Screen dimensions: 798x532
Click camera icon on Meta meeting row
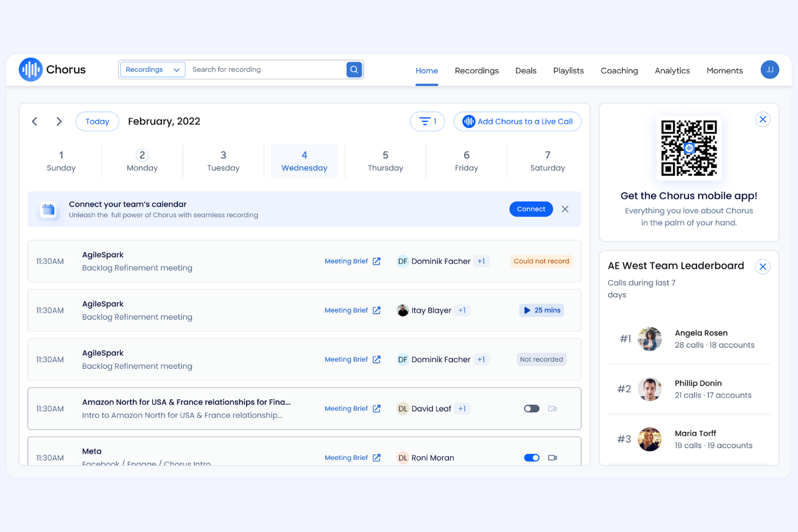pyautogui.click(x=552, y=458)
